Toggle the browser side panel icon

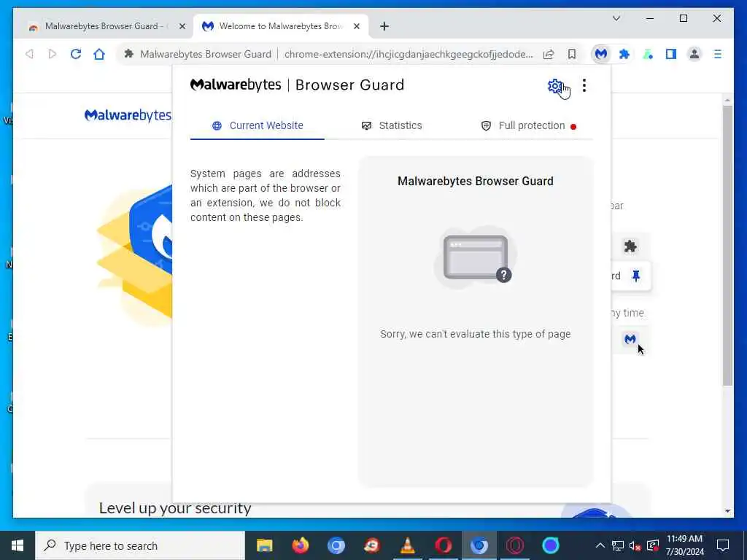671,54
